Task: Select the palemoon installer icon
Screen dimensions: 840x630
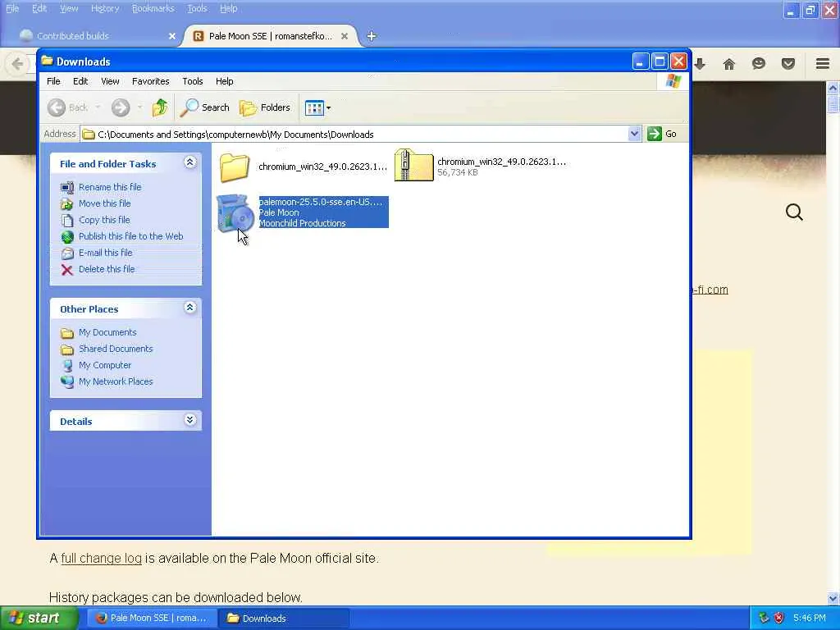Action: point(235,212)
